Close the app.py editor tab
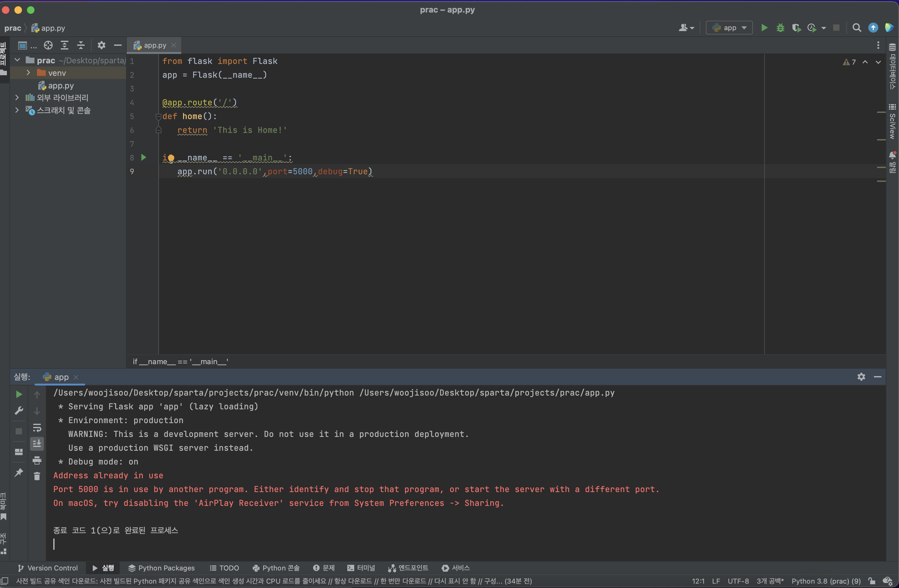The width and height of the screenshot is (899, 588). point(174,45)
